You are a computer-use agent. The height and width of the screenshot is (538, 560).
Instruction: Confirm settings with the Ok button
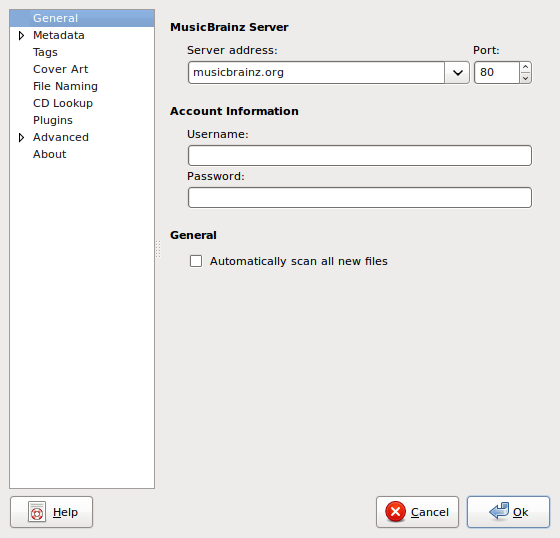tap(508, 512)
